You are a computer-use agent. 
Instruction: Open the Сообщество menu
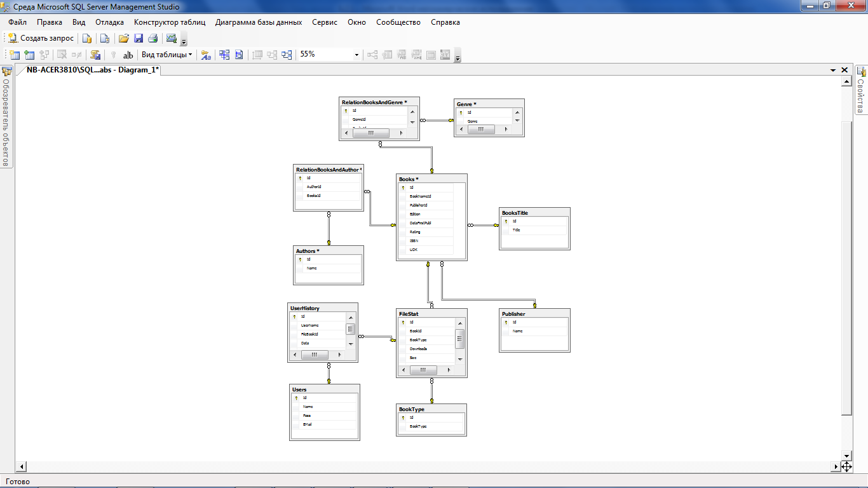[x=398, y=22]
